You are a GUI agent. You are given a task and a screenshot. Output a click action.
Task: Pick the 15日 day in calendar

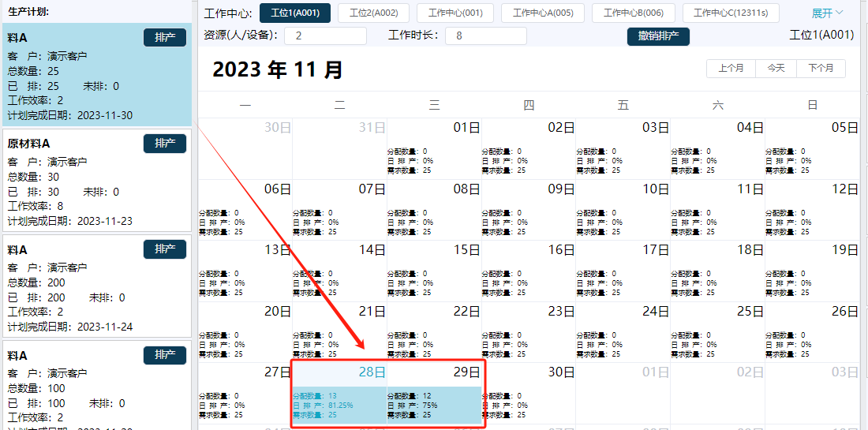[434, 271]
